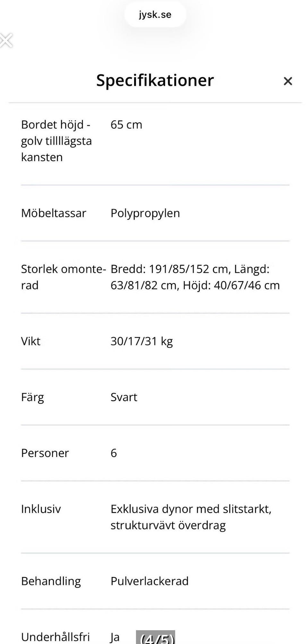Select the Storlek omonterad label

coord(63,277)
